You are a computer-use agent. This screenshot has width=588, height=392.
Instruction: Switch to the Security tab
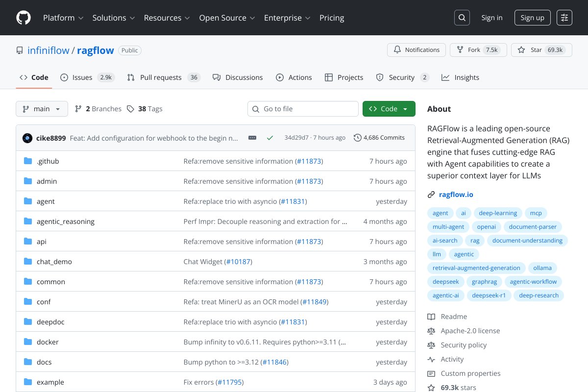click(402, 77)
